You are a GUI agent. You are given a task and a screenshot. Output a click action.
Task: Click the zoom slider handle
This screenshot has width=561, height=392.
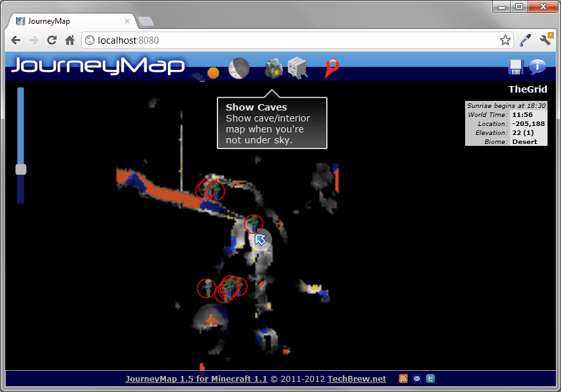coord(21,169)
